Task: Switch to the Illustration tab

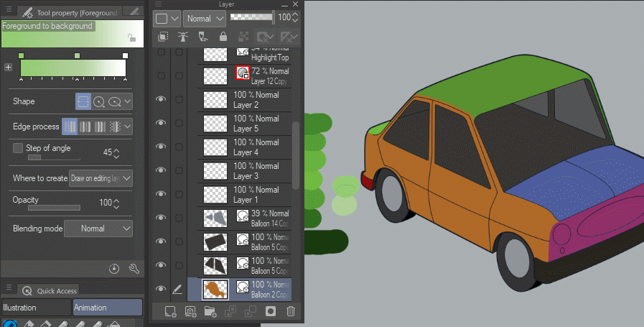Action: pyautogui.click(x=36, y=308)
